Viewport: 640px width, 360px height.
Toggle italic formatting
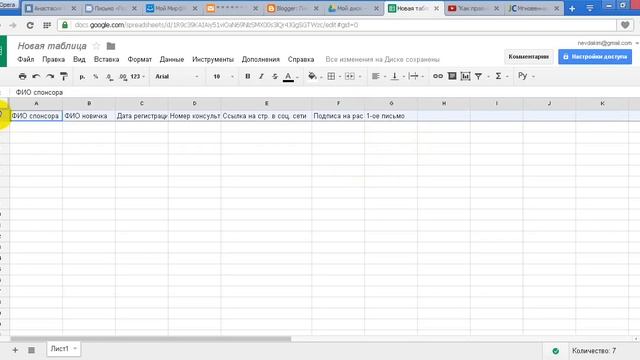[x=261, y=76]
